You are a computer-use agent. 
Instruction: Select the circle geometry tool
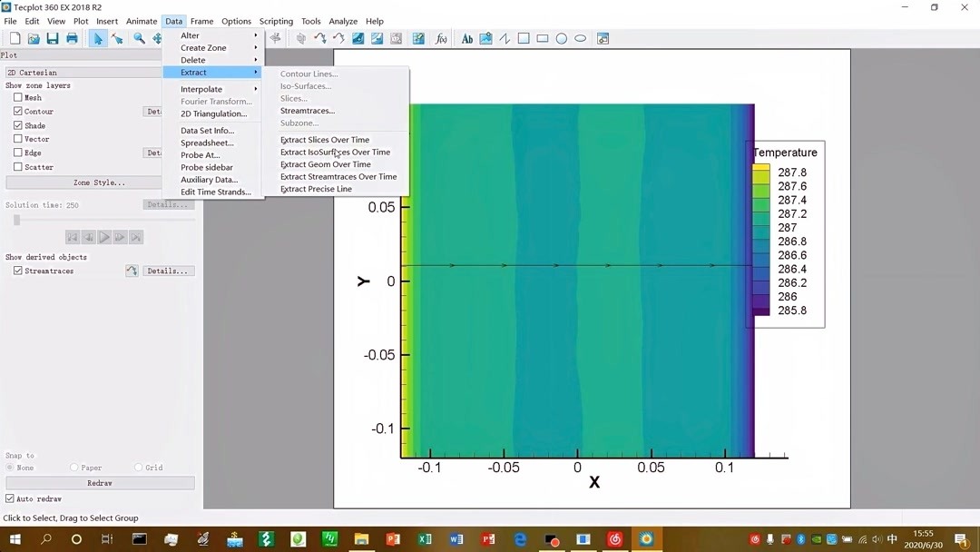click(562, 38)
